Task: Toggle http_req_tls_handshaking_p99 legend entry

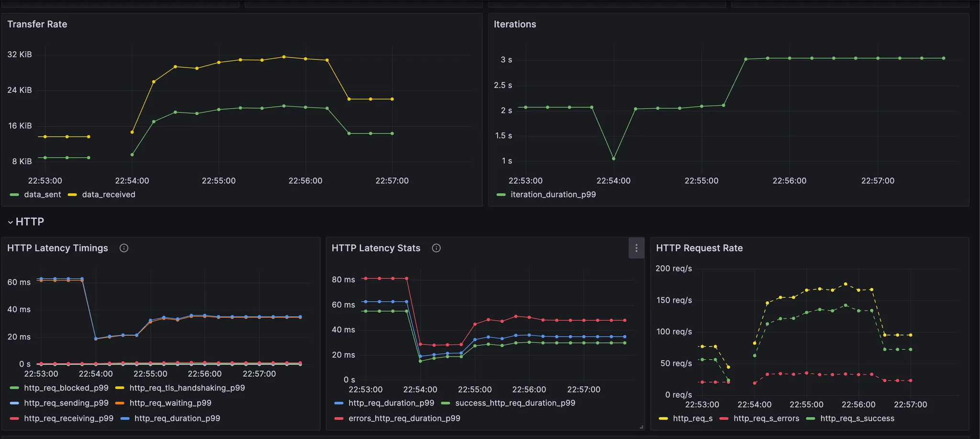Action: 187,388
